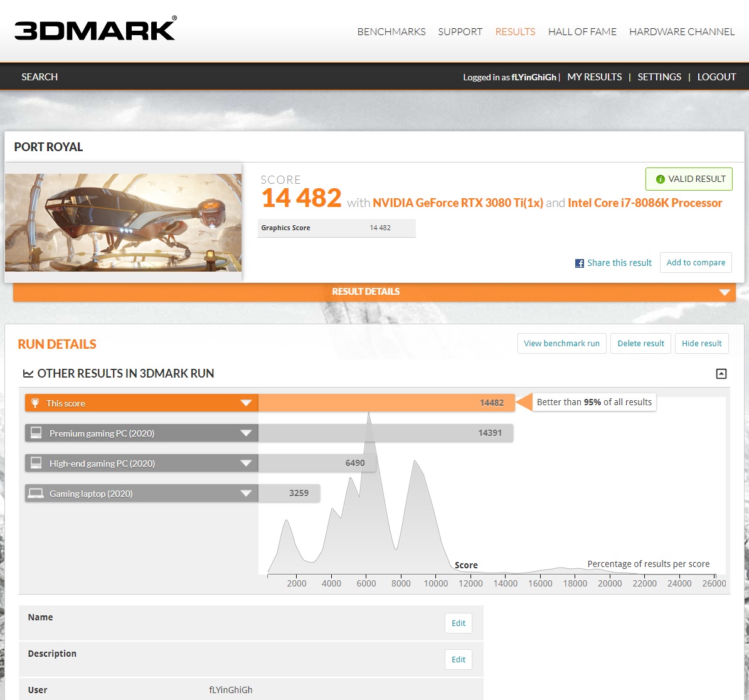This screenshot has width=749, height=700.
Task: Click the 12000 axis label on the chart
Action: (470, 583)
